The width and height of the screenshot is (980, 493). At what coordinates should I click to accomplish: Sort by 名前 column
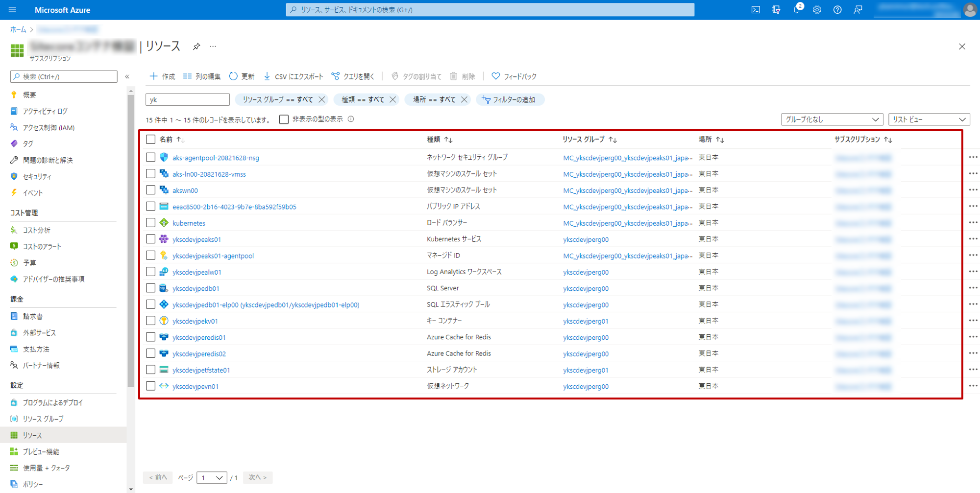(171, 140)
